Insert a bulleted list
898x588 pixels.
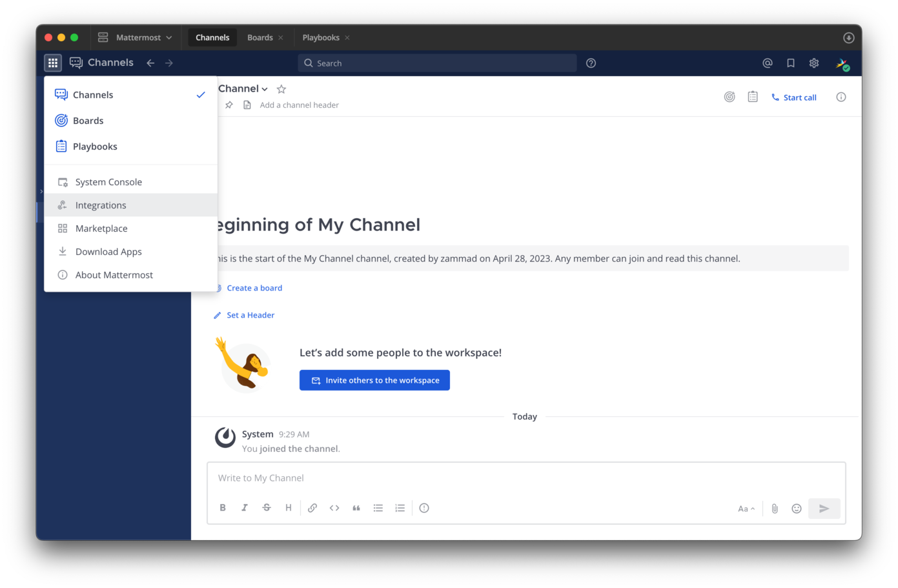378,508
